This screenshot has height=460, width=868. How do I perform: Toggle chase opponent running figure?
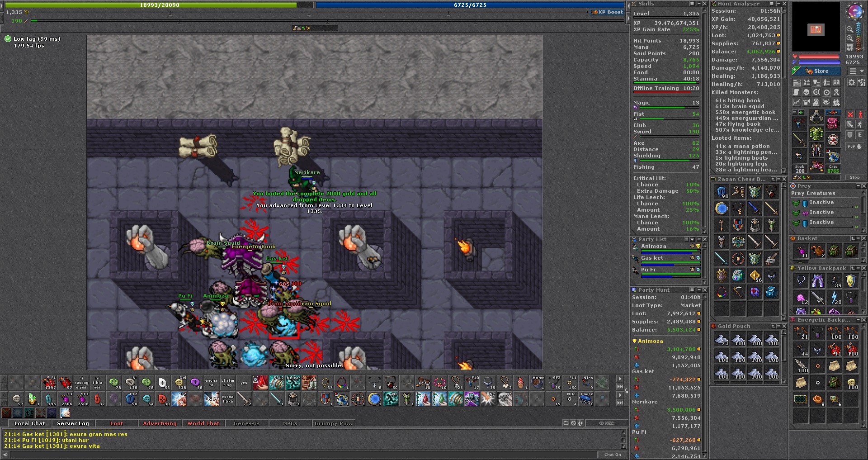pyautogui.click(x=860, y=124)
